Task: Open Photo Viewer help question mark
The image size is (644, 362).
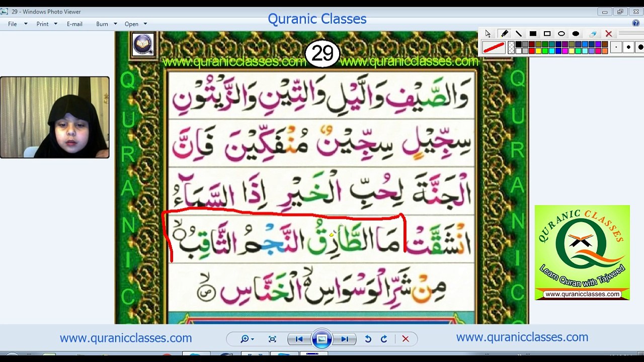Action: 636,23
